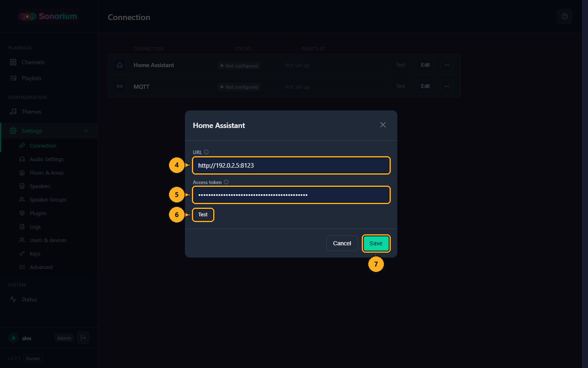This screenshot has height=368, width=588.
Task: Cancel the Home Assistant dialog
Action: (x=342, y=243)
